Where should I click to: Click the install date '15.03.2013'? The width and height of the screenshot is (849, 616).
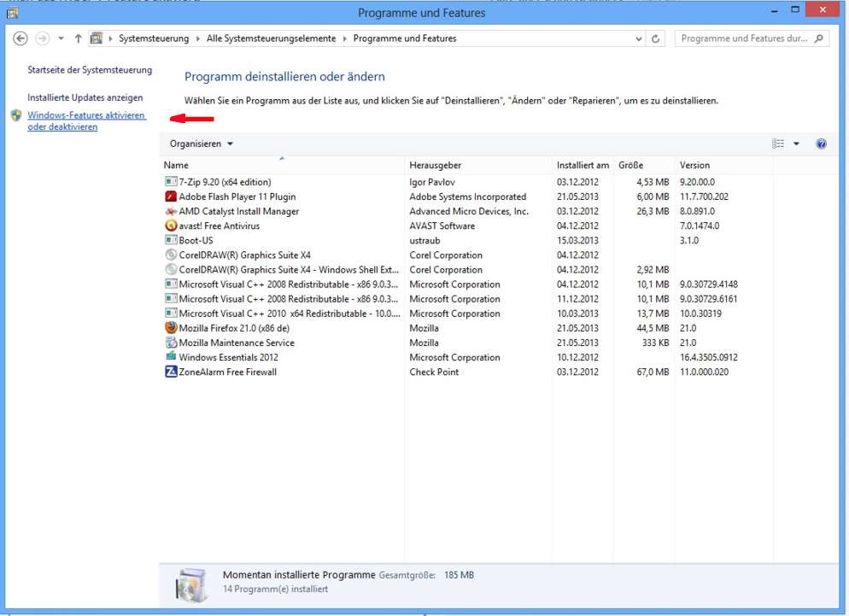577,241
